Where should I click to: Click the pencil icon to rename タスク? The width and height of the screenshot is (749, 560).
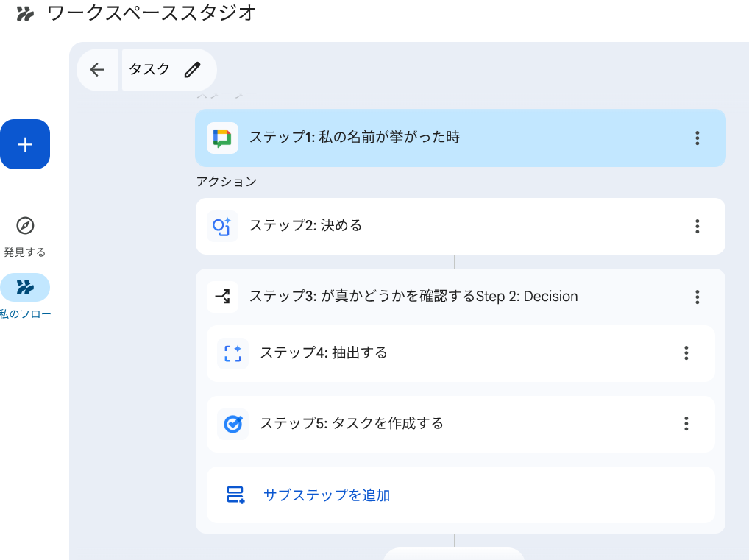193,70
